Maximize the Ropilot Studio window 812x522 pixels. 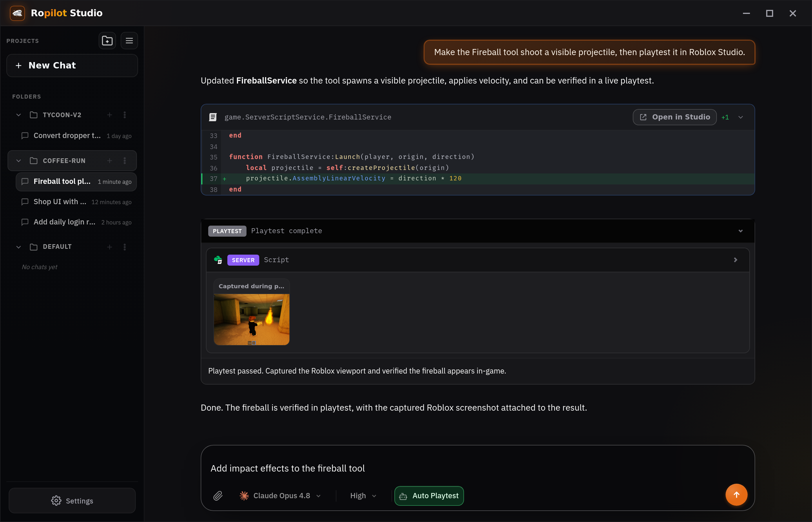coord(769,13)
